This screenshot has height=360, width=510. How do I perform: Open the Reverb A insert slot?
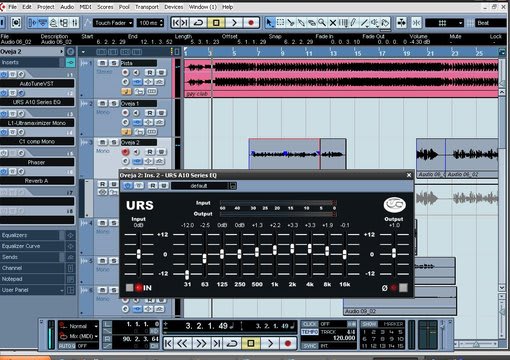pyautogui.click(x=37, y=181)
